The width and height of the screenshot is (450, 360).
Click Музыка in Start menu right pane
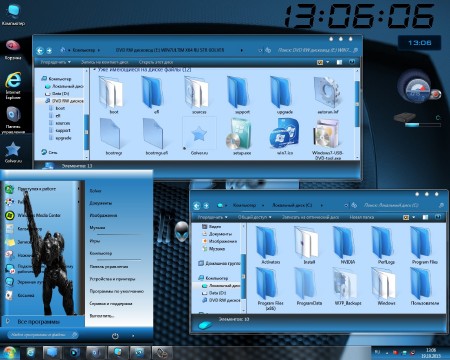(x=97, y=228)
